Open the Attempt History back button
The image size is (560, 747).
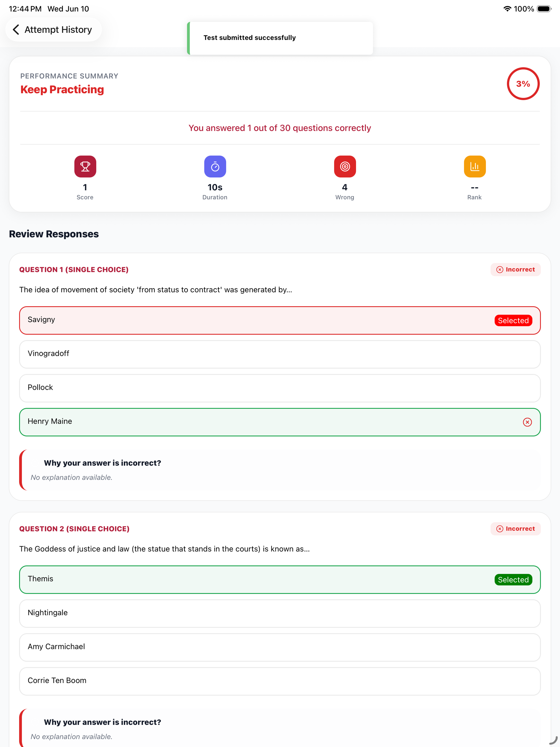pos(53,30)
